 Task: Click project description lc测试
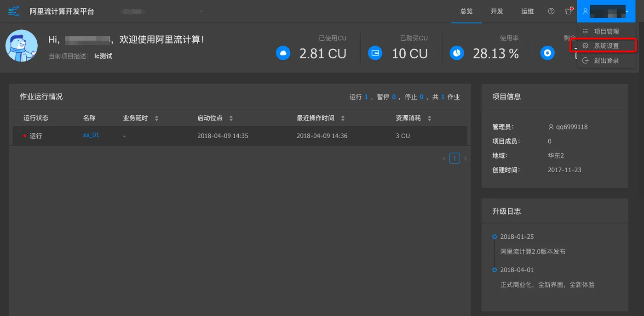(103, 56)
